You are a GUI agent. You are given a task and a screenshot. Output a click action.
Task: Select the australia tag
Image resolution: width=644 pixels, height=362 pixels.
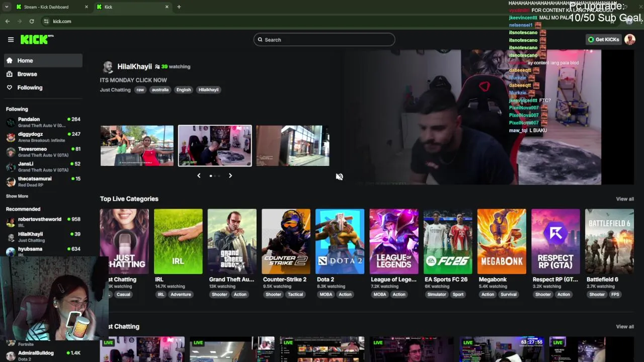click(160, 89)
